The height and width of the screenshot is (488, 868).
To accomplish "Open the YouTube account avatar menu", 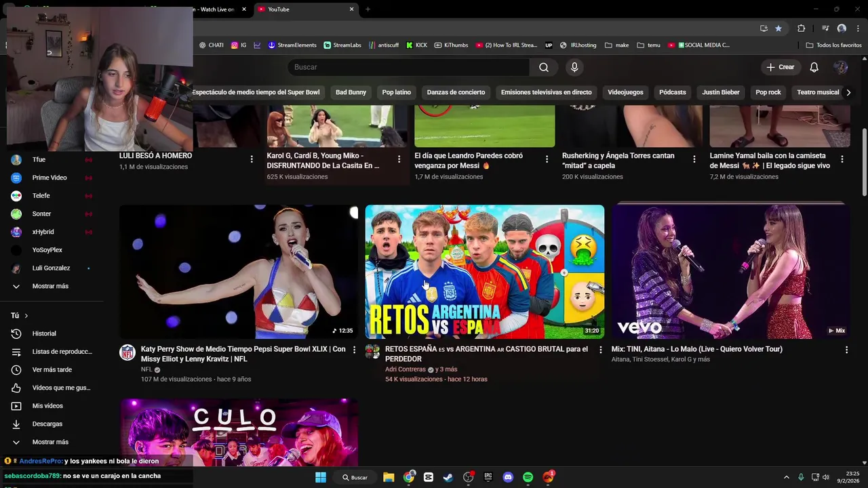I will [x=841, y=67].
